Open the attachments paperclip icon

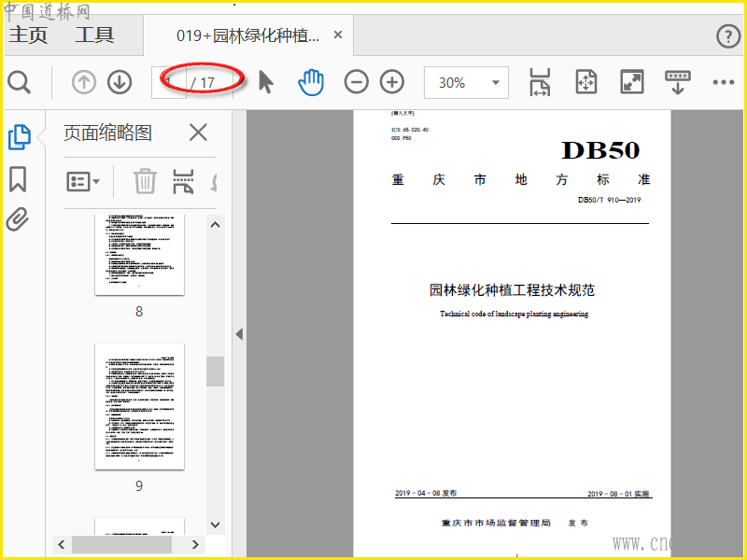tap(18, 219)
